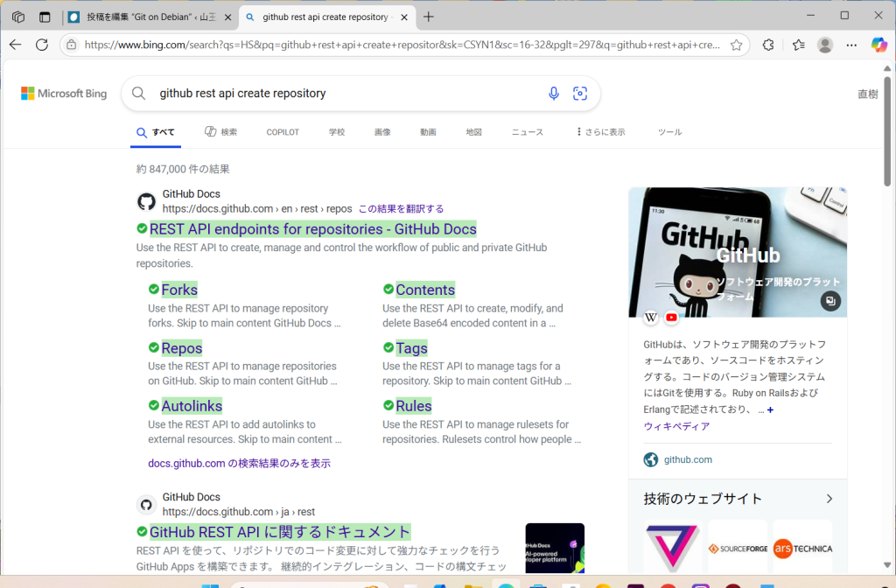This screenshot has width=896, height=588.
Task: Add this page to favorites with the star
Action: tap(737, 45)
